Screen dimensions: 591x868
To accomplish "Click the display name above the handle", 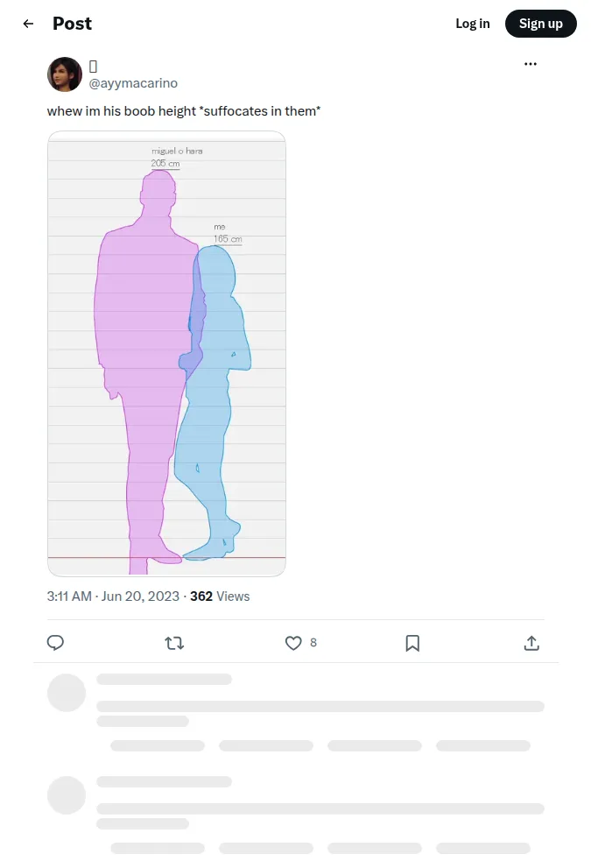I will coord(93,67).
